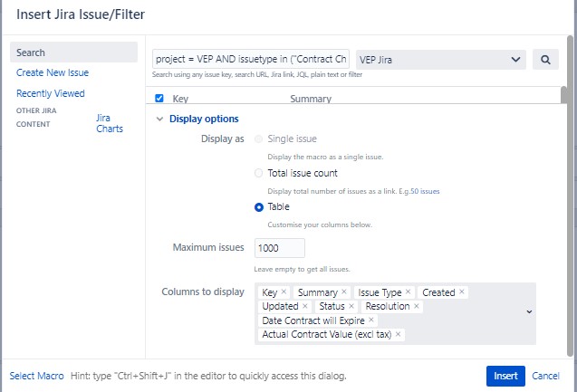Collapse the Display options section
577x392 pixels.
point(159,119)
